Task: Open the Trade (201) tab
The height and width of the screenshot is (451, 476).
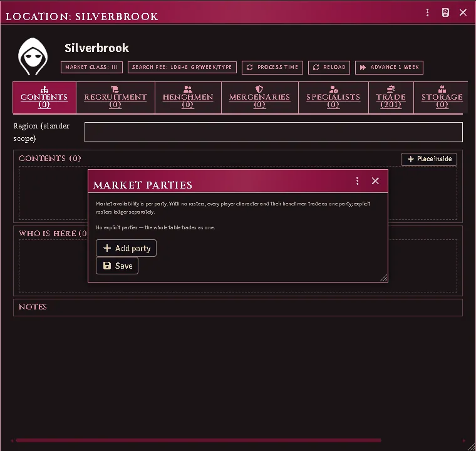Action: pyautogui.click(x=391, y=98)
